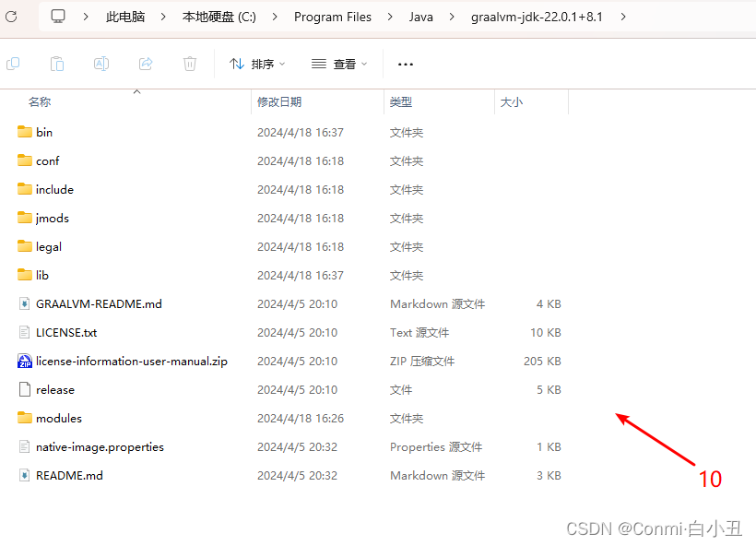Screen dimensions: 756x546
Task: Click the 名称 column header
Action: (40, 101)
